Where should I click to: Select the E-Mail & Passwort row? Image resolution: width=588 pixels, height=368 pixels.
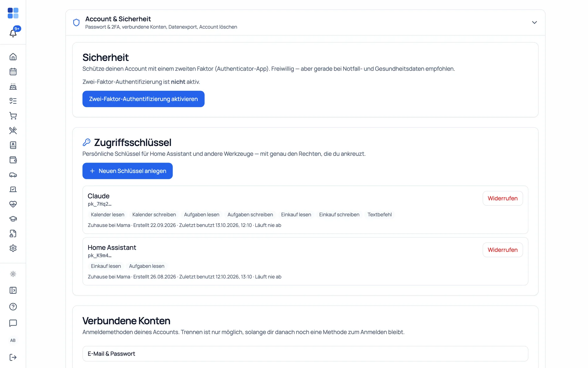[x=305, y=354]
